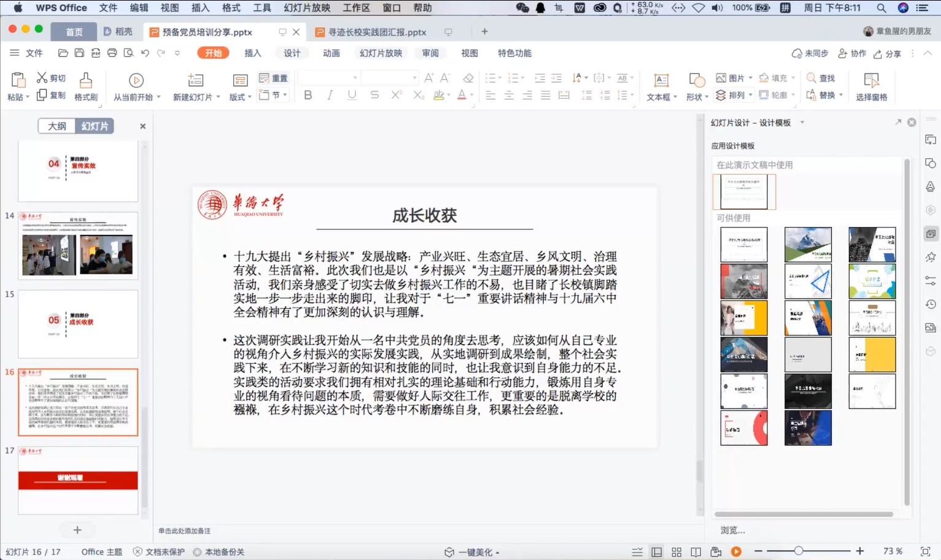Open the 幻灯片放映 menu in menu bar
The height and width of the screenshot is (560, 941).
click(x=307, y=8)
